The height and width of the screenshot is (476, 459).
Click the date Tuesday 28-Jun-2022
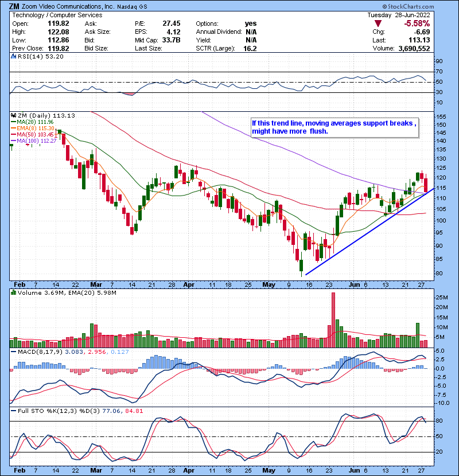click(x=399, y=15)
